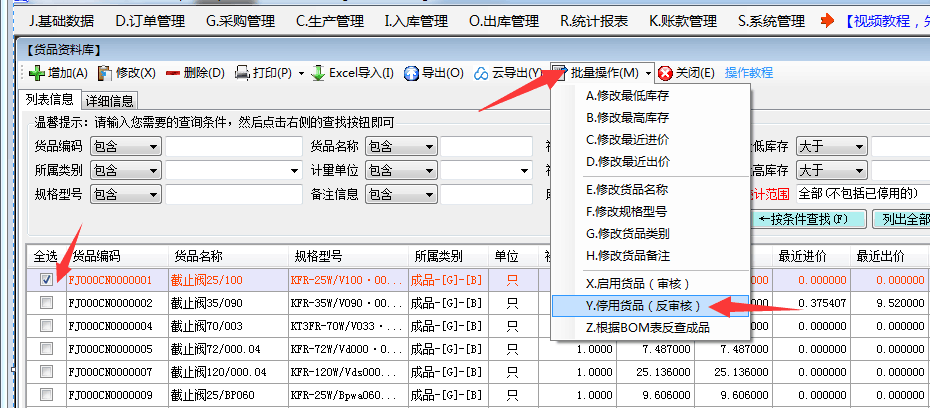The height and width of the screenshot is (408, 930).
Task: Switch to the 详细信息 tab
Action: click(110, 100)
